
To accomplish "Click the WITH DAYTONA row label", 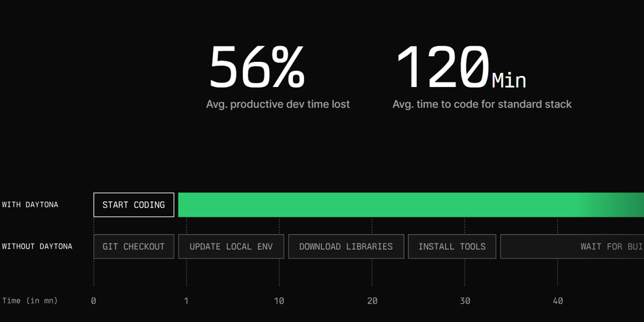I will (30, 205).
